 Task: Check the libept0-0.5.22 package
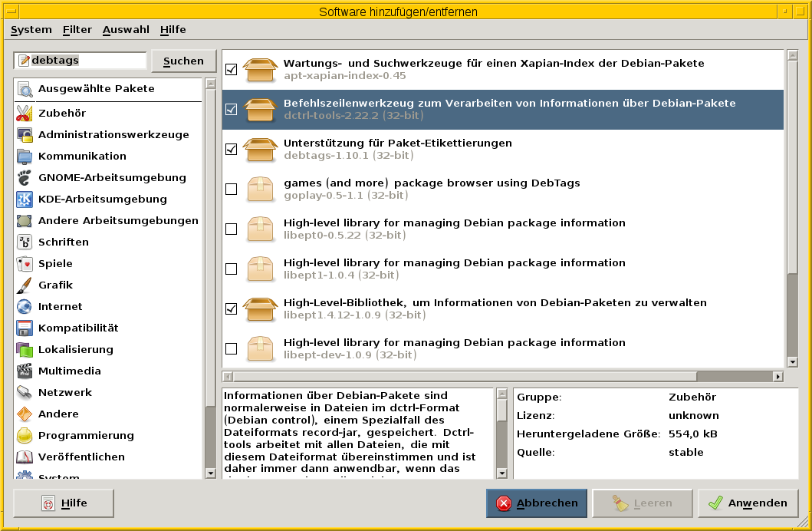click(231, 229)
